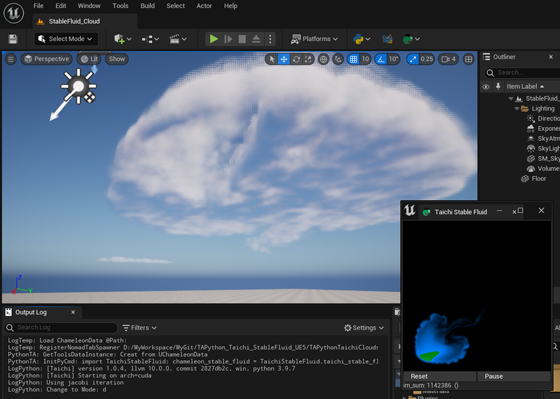Select the directional light sun gizmo
The height and width of the screenshot is (399, 560).
78,86
